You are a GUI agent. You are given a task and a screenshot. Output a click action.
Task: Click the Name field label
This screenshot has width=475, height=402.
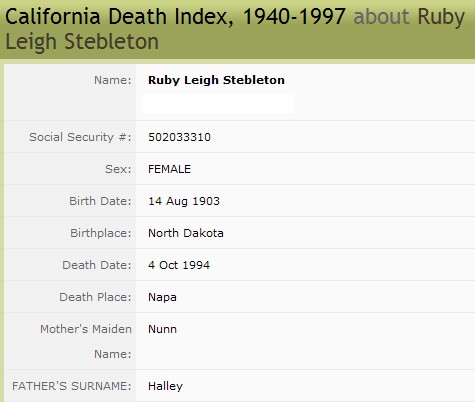click(x=113, y=80)
